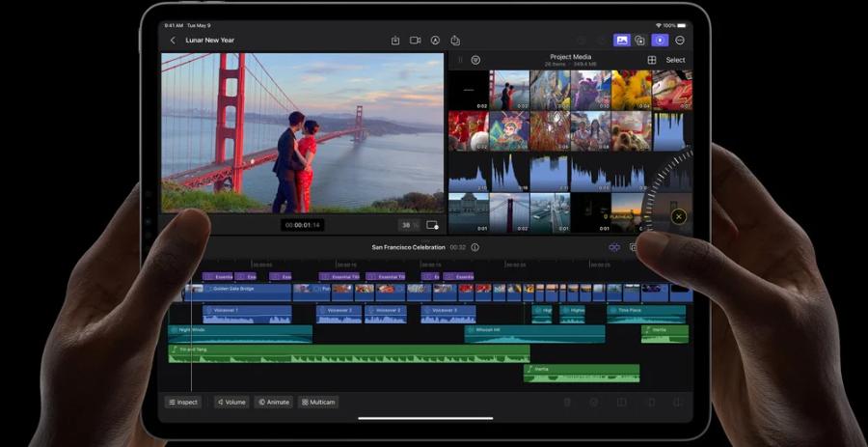Select the group of women thumbnail
868x447 pixels.
(590, 130)
